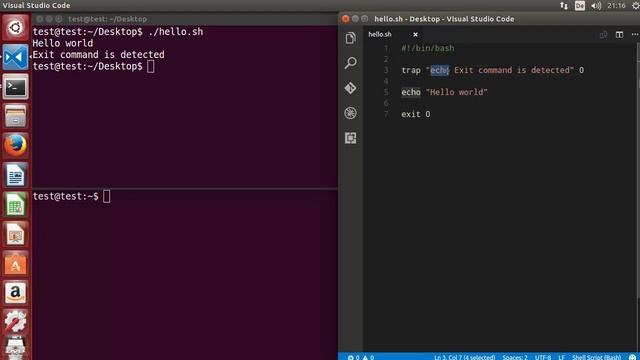Open Amazon from the launcher

click(16, 293)
